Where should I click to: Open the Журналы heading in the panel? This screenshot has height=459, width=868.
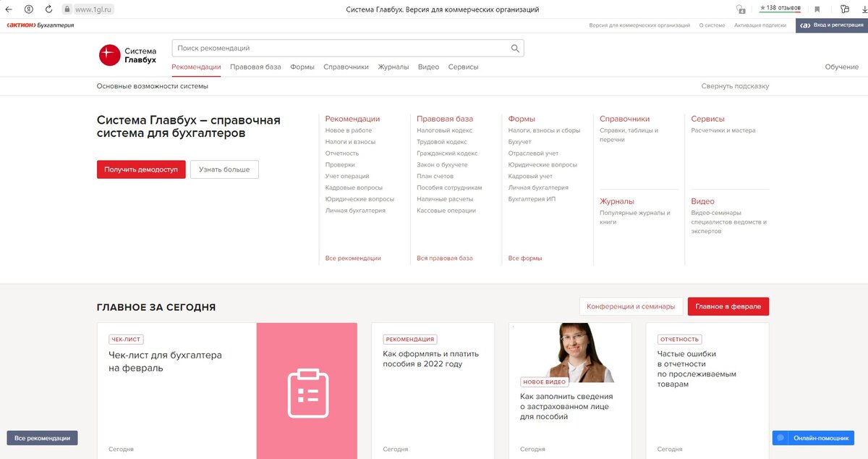click(x=617, y=201)
